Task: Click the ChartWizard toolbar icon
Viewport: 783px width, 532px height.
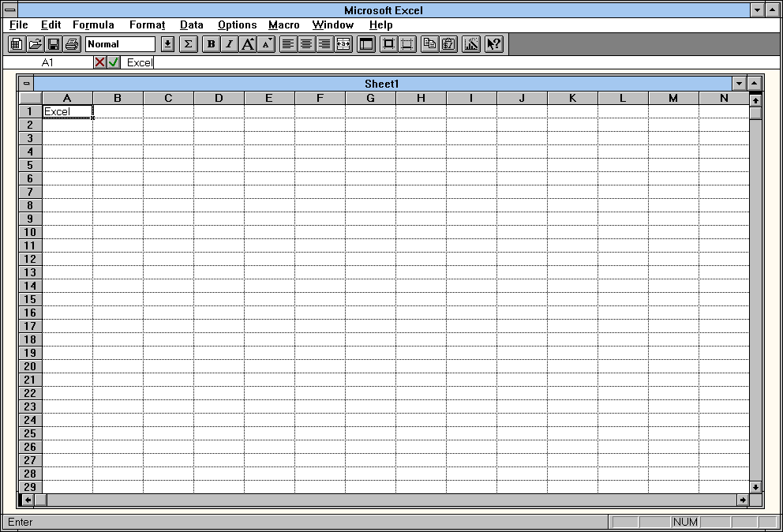Action: coord(471,44)
